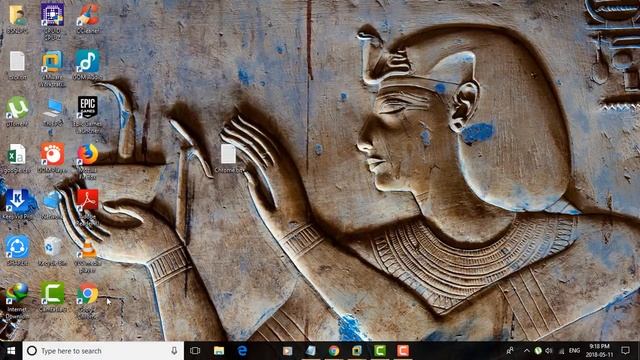This screenshot has height=360, width=640.
Task: Launch Internet Download Manager desktop shortcut
Action: pyautogui.click(x=17, y=300)
